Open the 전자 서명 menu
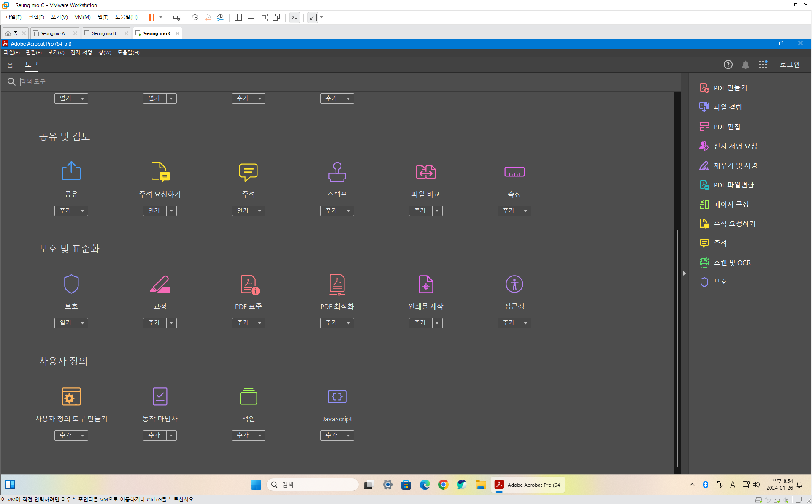The image size is (812, 504). (x=81, y=52)
